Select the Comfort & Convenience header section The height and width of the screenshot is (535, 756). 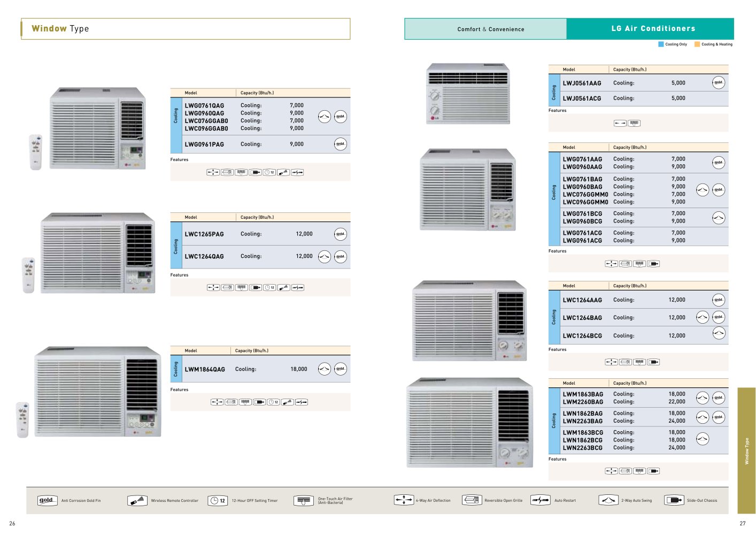[485, 29]
